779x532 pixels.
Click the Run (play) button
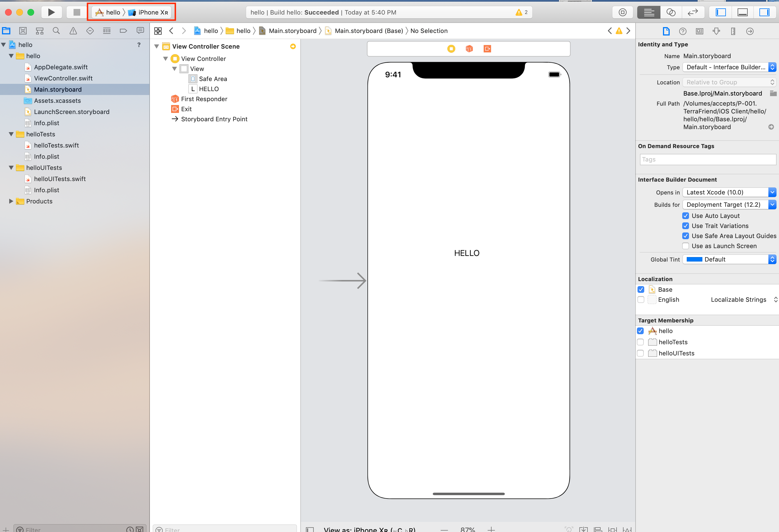coord(51,12)
